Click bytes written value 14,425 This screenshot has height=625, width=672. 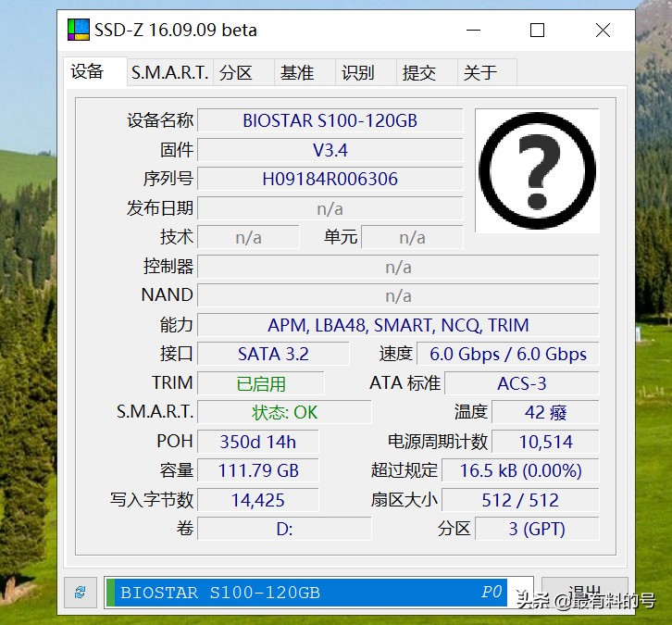258,500
